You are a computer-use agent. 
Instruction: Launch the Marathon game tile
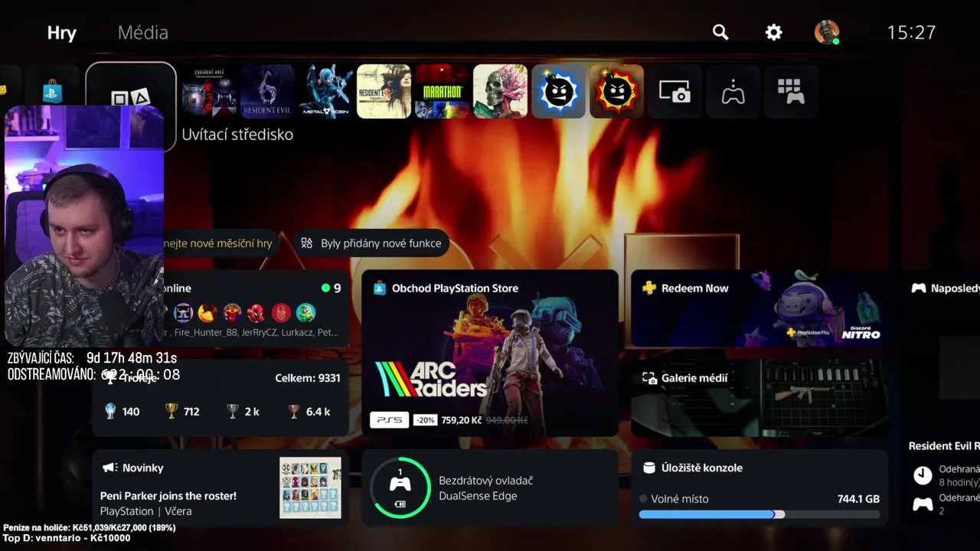pyautogui.click(x=442, y=91)
